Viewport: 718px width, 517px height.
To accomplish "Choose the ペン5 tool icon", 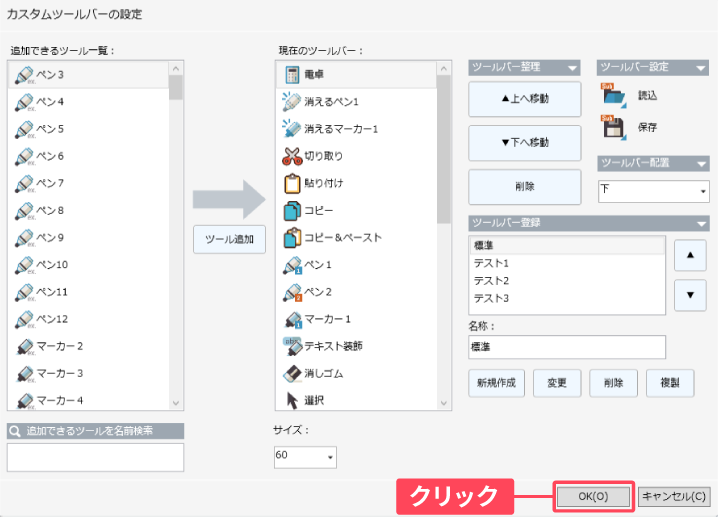I will [24, 129].
